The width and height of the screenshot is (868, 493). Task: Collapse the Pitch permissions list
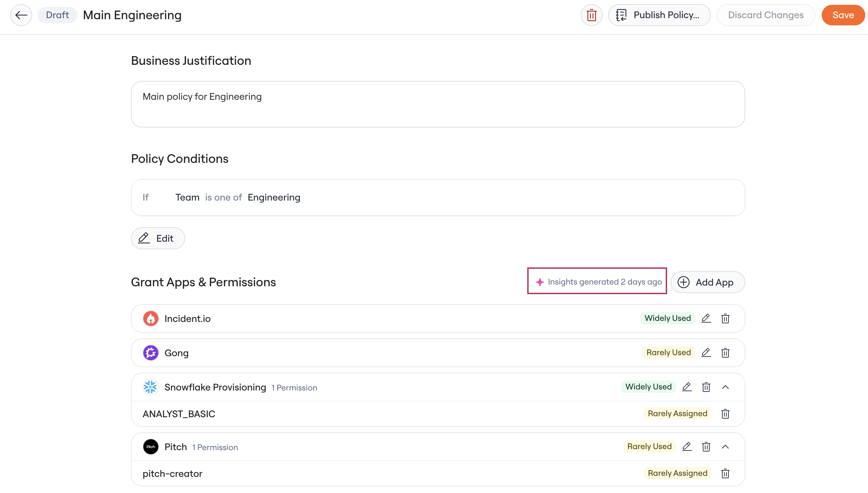pos(725,447)
